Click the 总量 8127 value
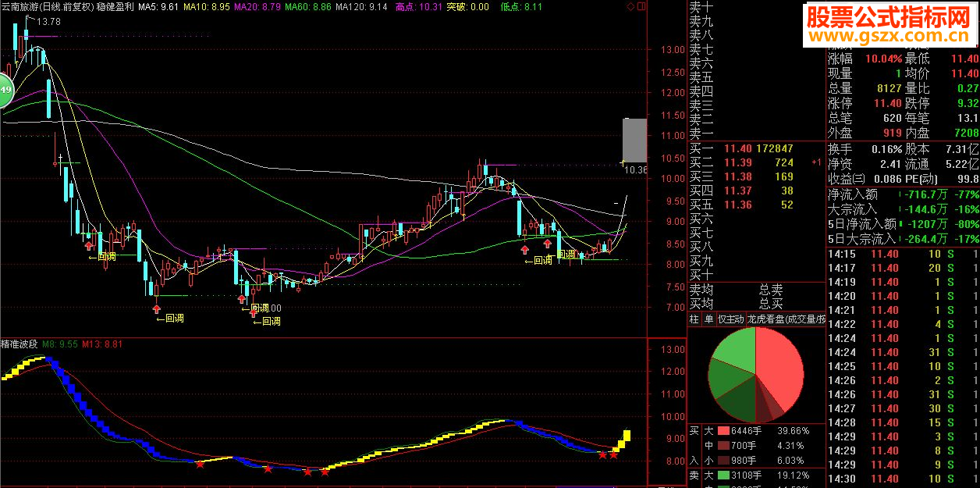The image size is (980, 488). [x=889, y=88]
